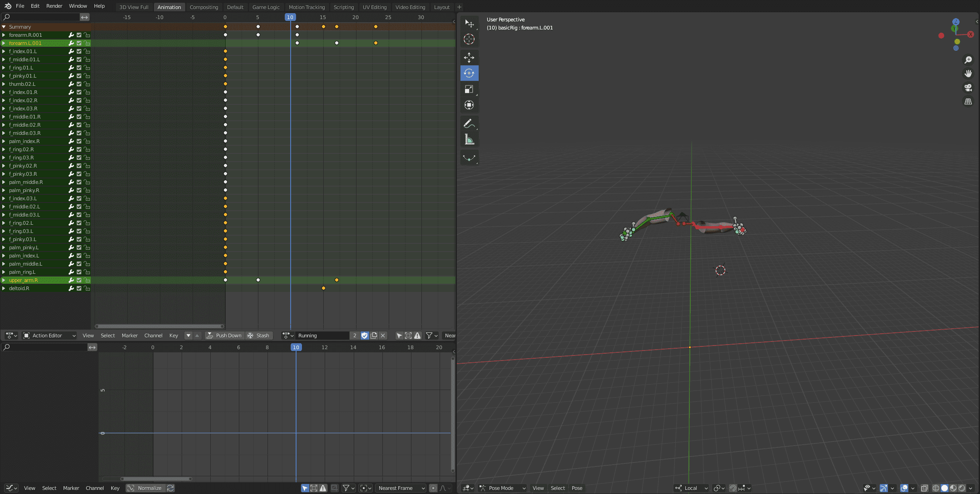Click the dopesheet horizontal scrollbar

tap(159, 326)
